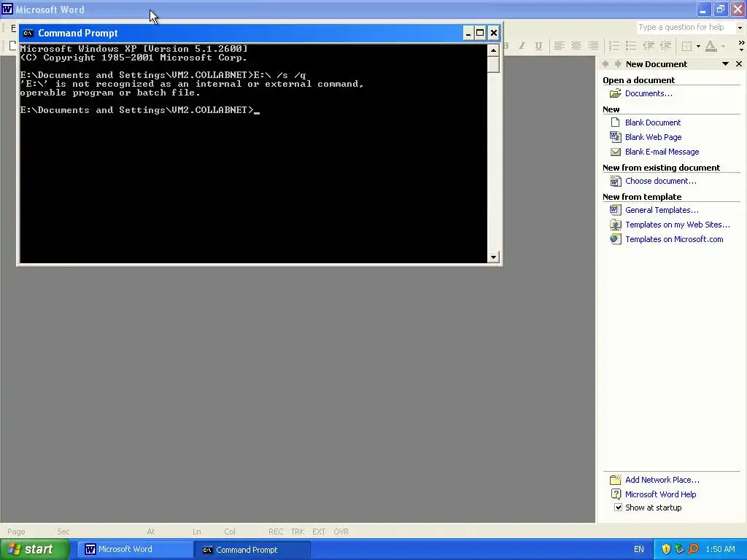Viewport: 747px width, 560px height.
Task: Open the Border style dropdown arrow
Action: pyautogui.click(x=698, y=46)
